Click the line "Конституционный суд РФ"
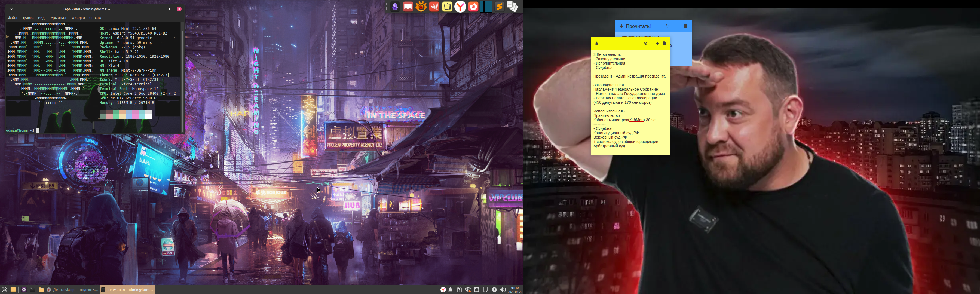Image resolution: width=980 pixels, height=294 pixels. 616,133
